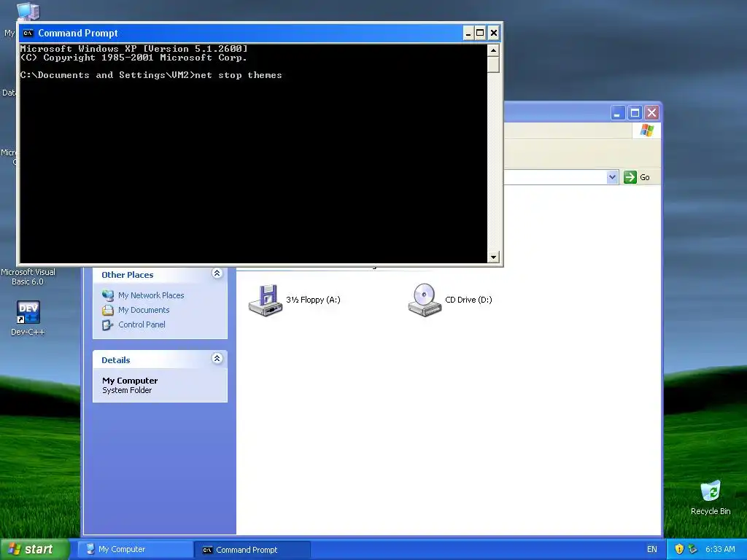Screen dimensions: 747x560
Task: Close the Command Prompt window
Action: tap(494, 33)
